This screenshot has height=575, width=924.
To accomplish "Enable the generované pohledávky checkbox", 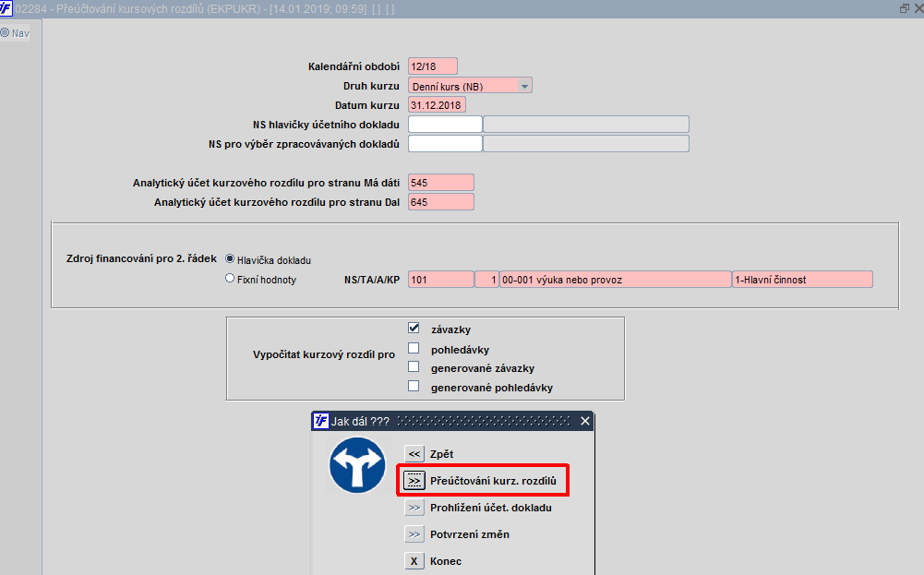I will click(414, 386).
